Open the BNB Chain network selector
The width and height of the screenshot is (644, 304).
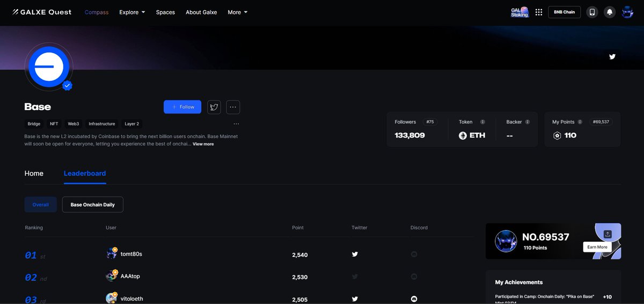564,12
